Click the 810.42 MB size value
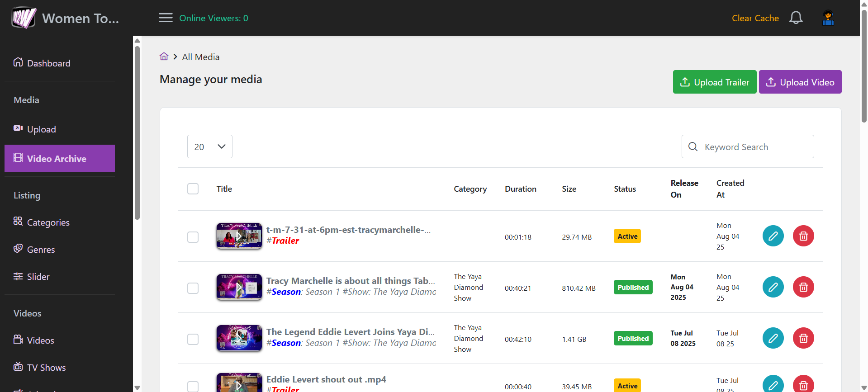Screen dimensions: 868x392 pos(579,288)
